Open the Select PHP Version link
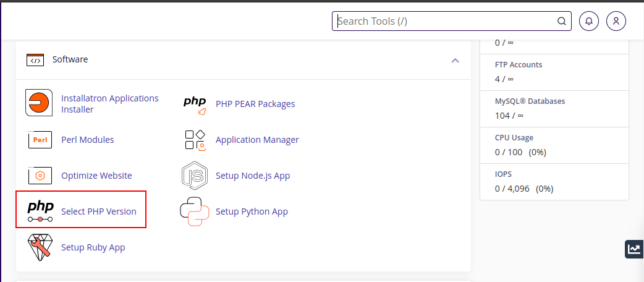 pos(99,211)
